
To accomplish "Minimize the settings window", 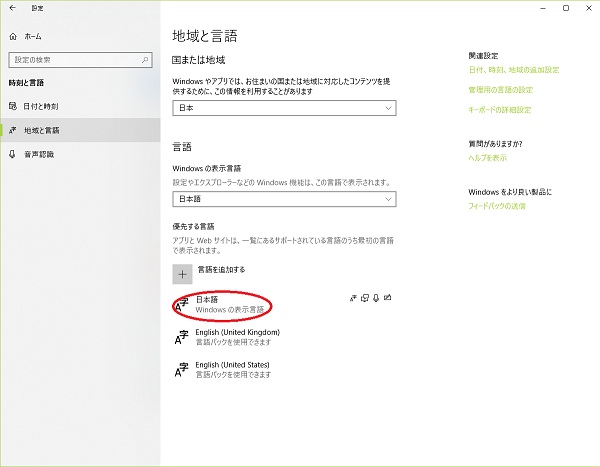I will [x=543, y=8].
